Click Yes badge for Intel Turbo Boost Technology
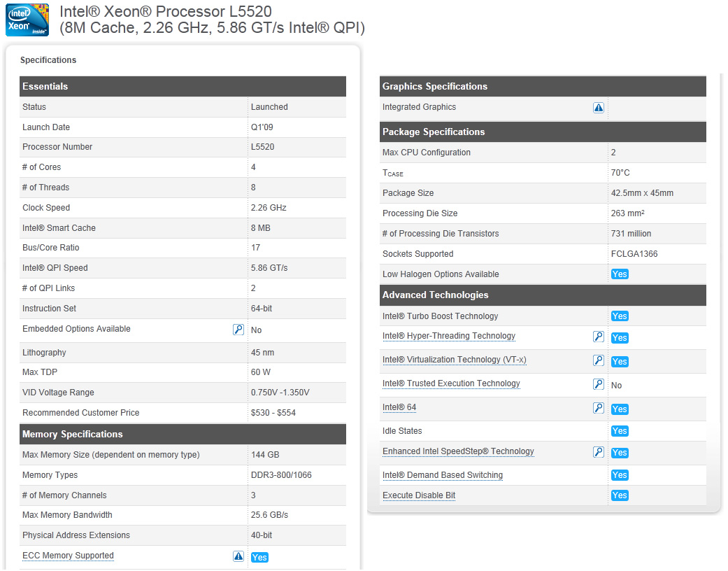Screen dimensions: 728x571 click(x=620, y=316)
